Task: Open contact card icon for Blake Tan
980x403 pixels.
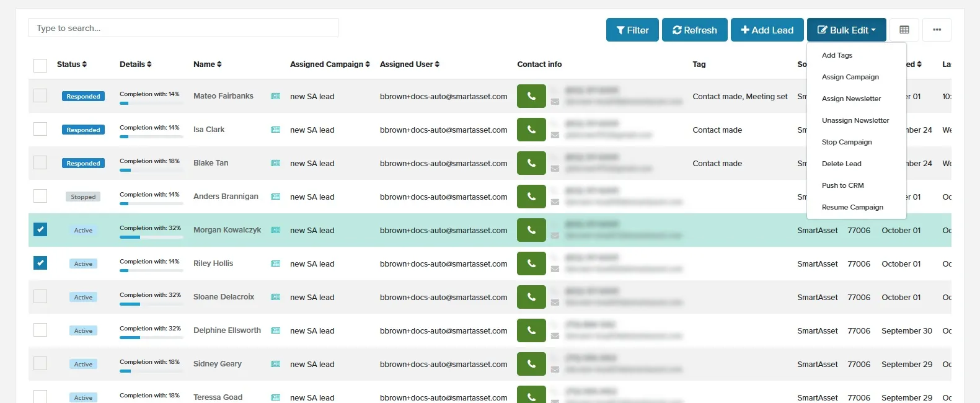Action: 276,163
